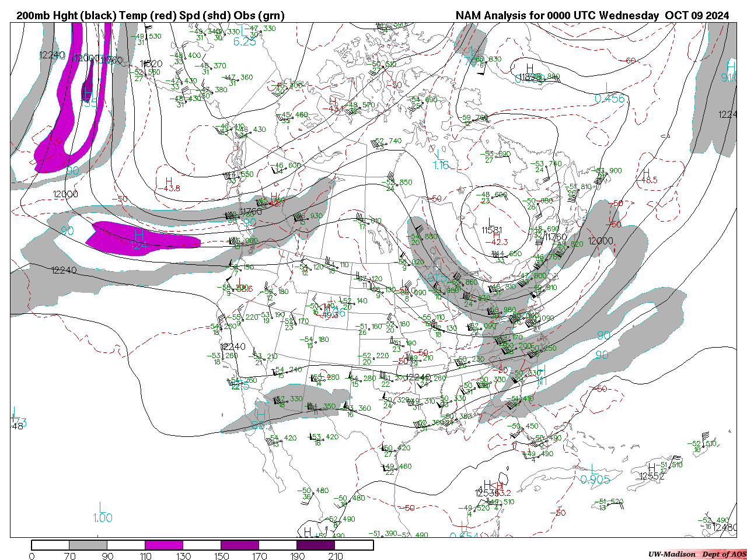Select the purple 150–170 legend swatch
Screen dimensions: 747x560
coord(240,545)
